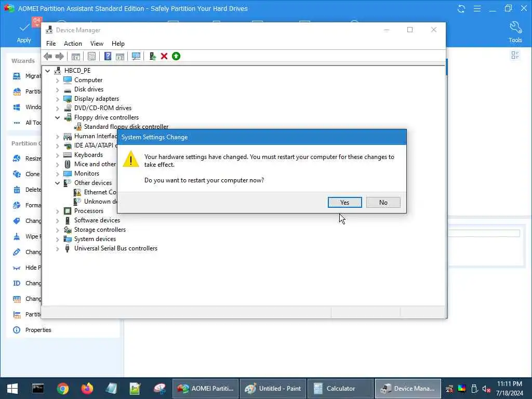The width and height of the screenshot is (532, 399).
Task: Launch Firefox from the taskbar
Action: 87,389
